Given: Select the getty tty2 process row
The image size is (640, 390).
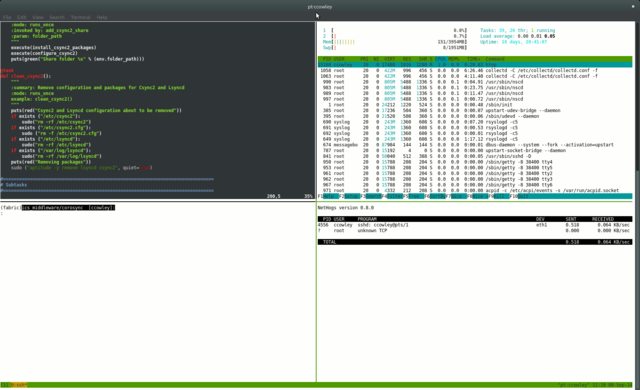Looking at the screenshot, I should pos(475,173).
